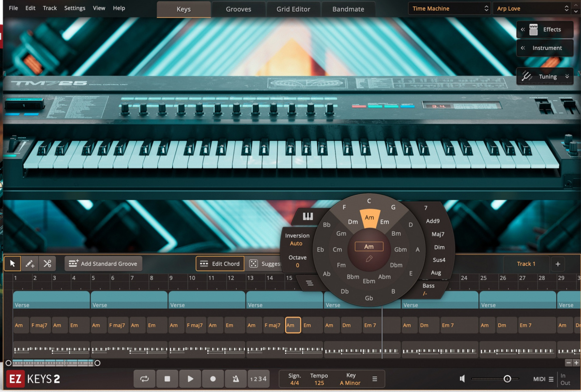Image resolution: width=581 pixels, height=392 pixels.
Task: Toggle loop playback in the transport bar
Action: pyautogui.click(x=144, y=379)
